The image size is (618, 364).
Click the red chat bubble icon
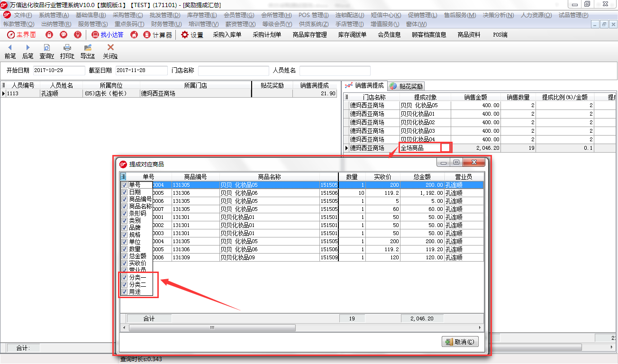pos(64,35)
